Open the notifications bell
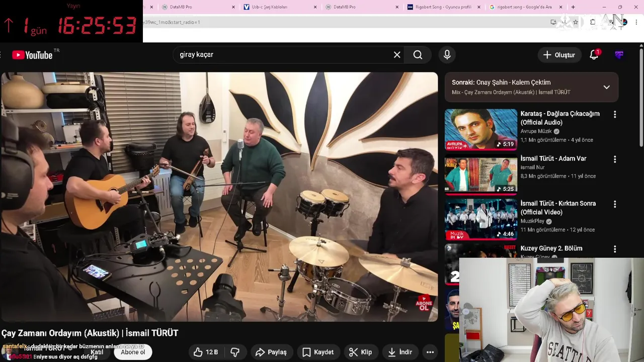The width and height of the screenshot is (644, 362). [594, 55]
